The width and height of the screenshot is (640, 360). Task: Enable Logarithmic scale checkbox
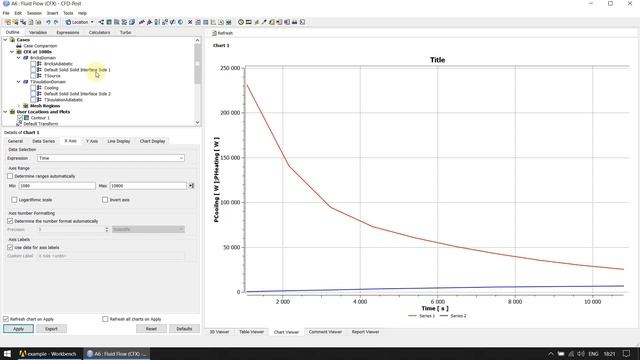pos(14,200)
